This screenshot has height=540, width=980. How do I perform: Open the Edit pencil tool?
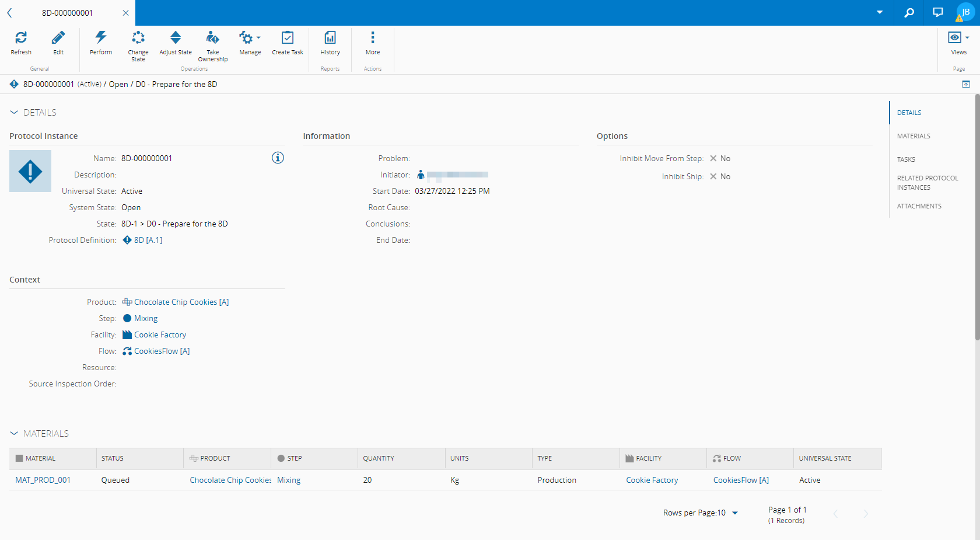pos(58,39)
